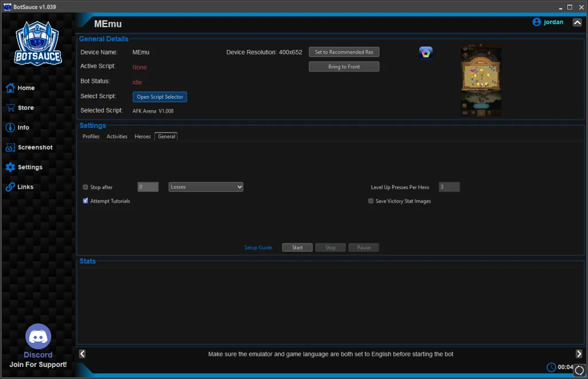This screenshot has height=379, width=588.
Task: Click the BotSauce title bar icon
Action: tap(7, 7)
